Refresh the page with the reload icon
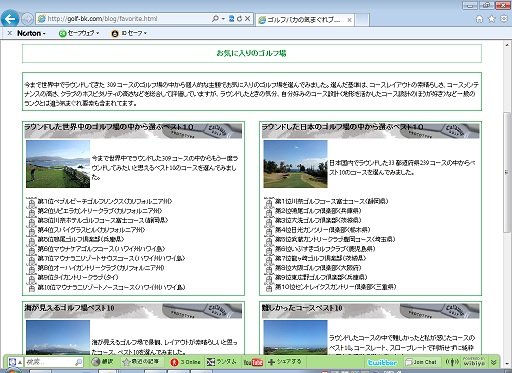The height and width of the screenshot is (373, 512). [239, 19]
